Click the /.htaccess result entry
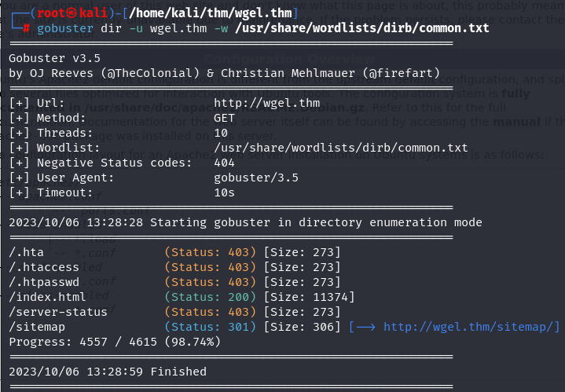Image resolution: width=565 pixels, height=392 pixels. pyautogui.click(x=43, y=267)
